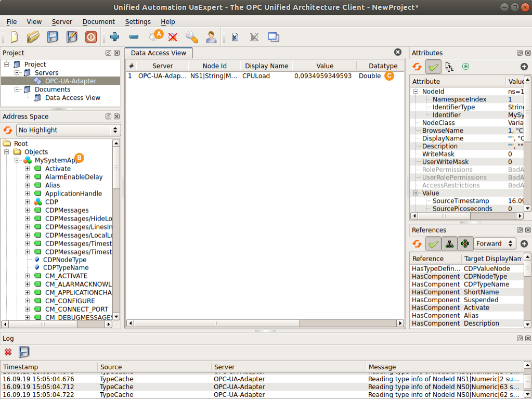Click the Save Project As icon

[x=72, y=37]
